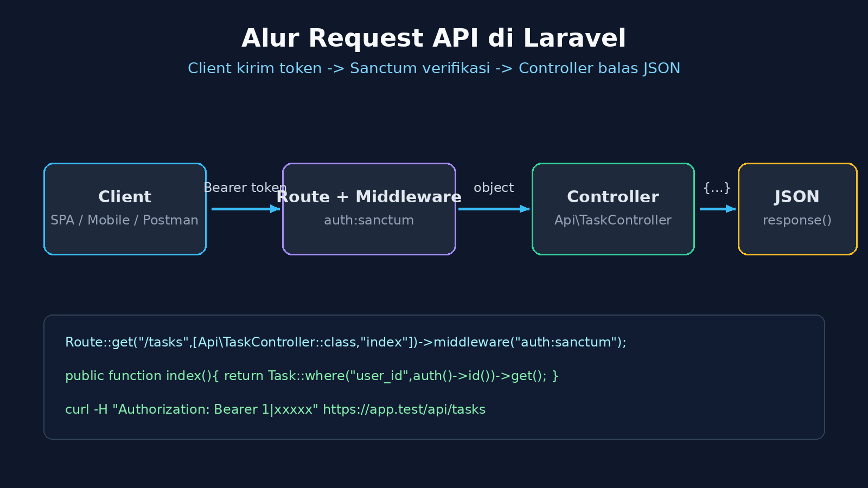
Task: Click the title "Alur Request API di Laravel"
Action: click(434, 38)
